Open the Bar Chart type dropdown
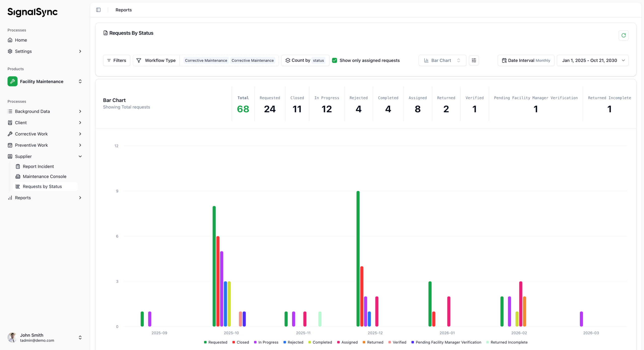 [x=442, y=60]
